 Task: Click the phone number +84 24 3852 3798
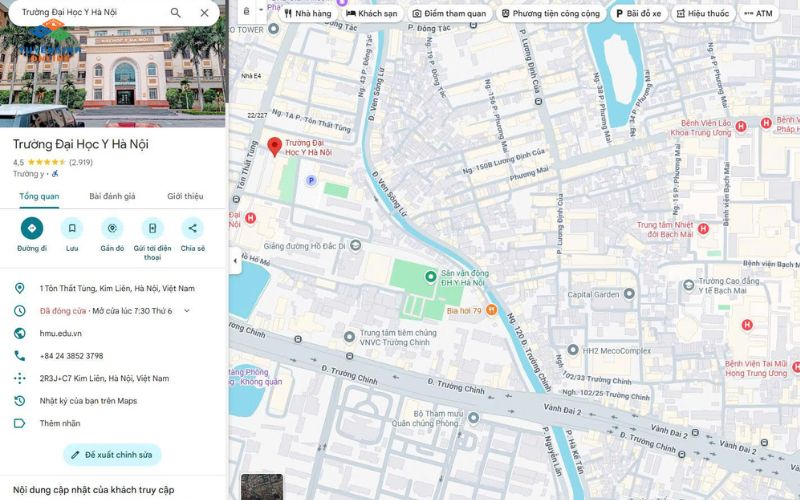pos(71,356)
